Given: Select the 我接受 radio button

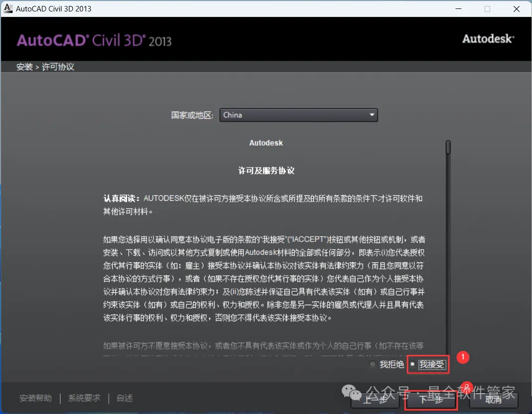Looking at the screenshot, I should coord(413,364).
